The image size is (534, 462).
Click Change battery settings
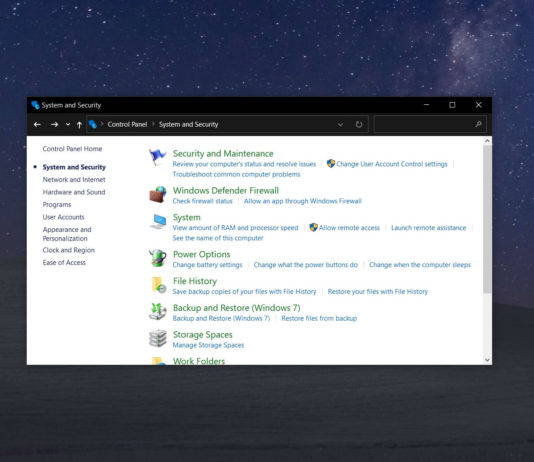207,265
